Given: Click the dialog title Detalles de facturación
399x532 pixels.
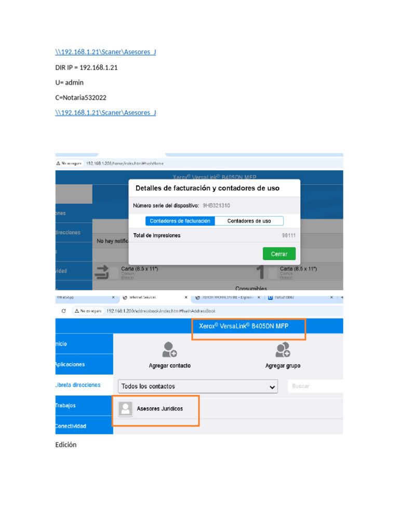Looking at the screenshot, I should (207, 188).
